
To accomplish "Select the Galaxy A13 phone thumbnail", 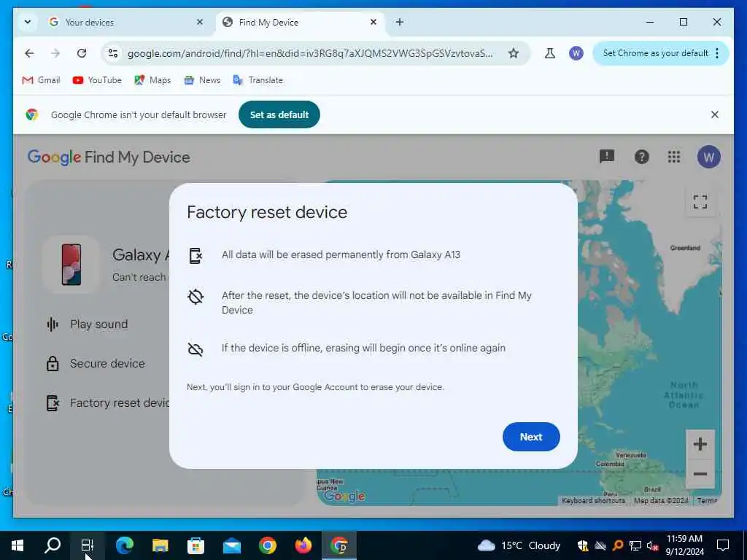I will click(x=71, y=264).
